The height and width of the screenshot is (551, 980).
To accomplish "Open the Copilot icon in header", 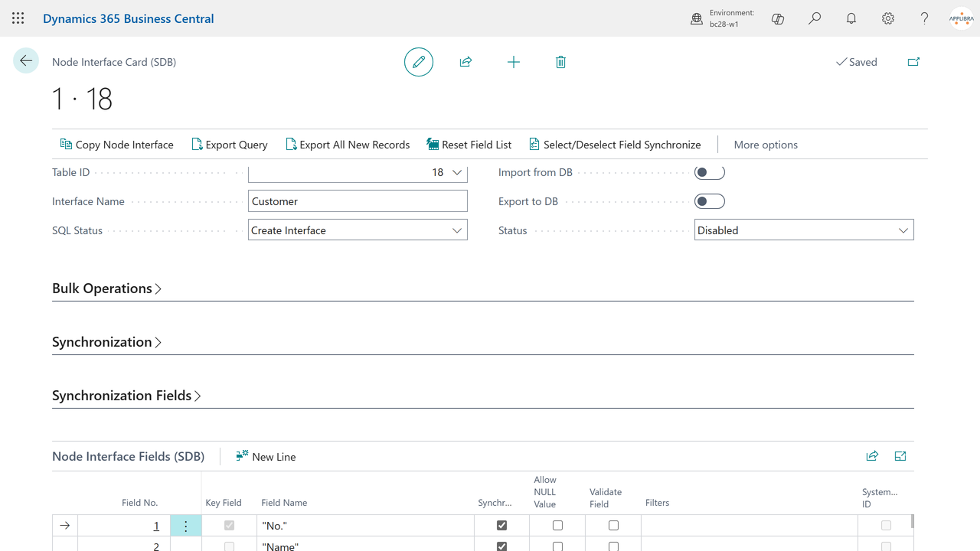I will click(778, 18).
